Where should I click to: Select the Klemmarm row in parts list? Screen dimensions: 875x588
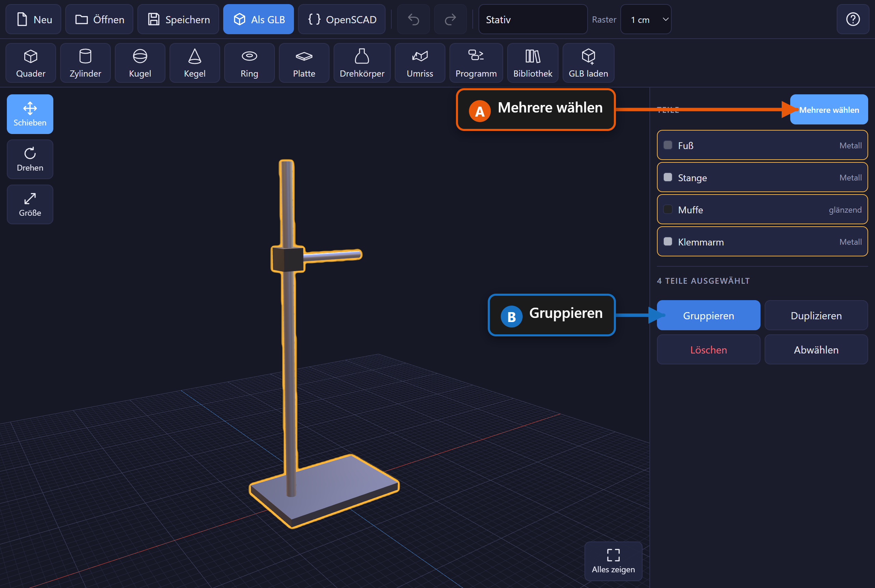(762, 241)
